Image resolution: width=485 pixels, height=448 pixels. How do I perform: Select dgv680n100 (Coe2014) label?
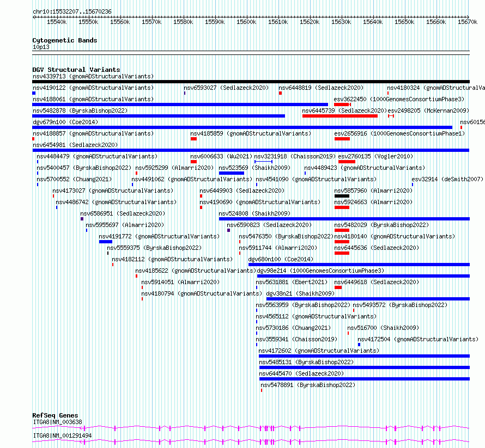point(281,259)
